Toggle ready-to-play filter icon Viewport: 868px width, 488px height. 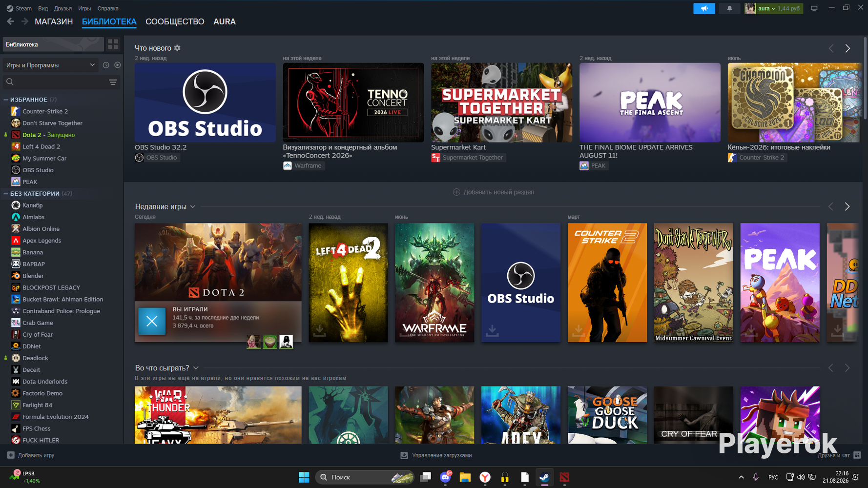point(118,65)
